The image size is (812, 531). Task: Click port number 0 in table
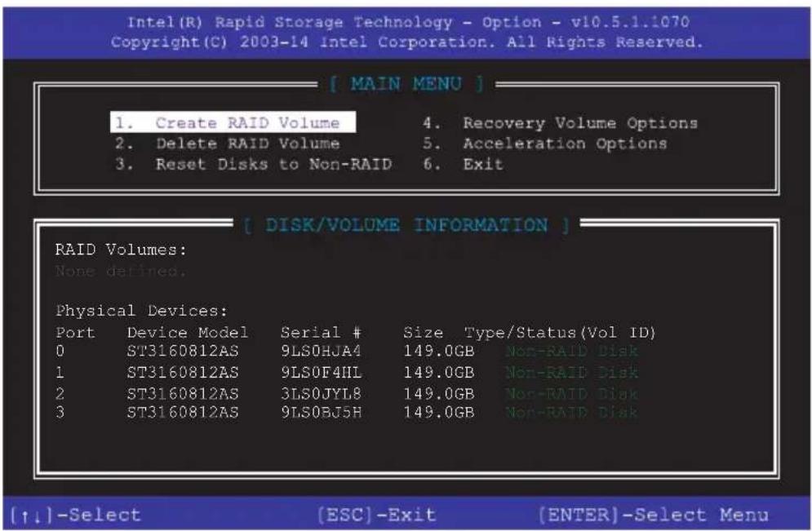(x=60, y=352)
